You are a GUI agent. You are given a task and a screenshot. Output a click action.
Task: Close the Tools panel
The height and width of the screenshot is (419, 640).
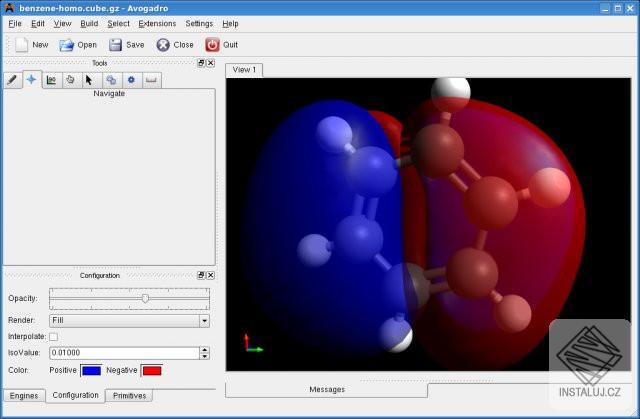(x=211, y=63)
